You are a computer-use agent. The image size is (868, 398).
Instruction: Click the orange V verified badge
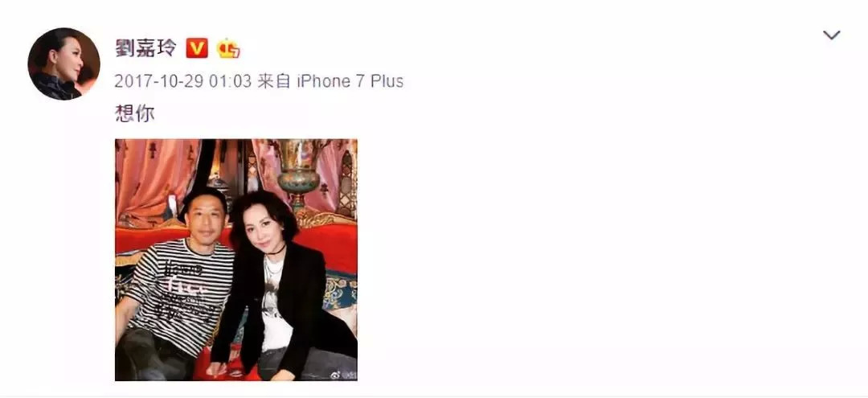tap(197, 48)
